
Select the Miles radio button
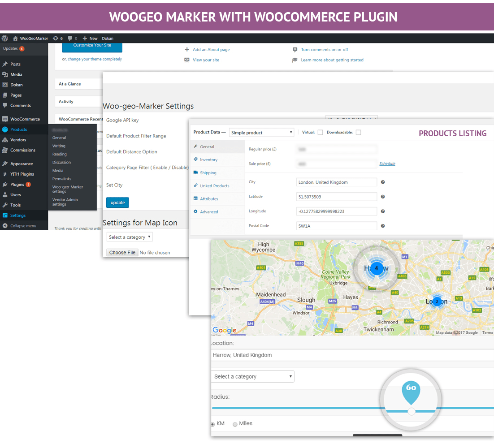point(235,424)
